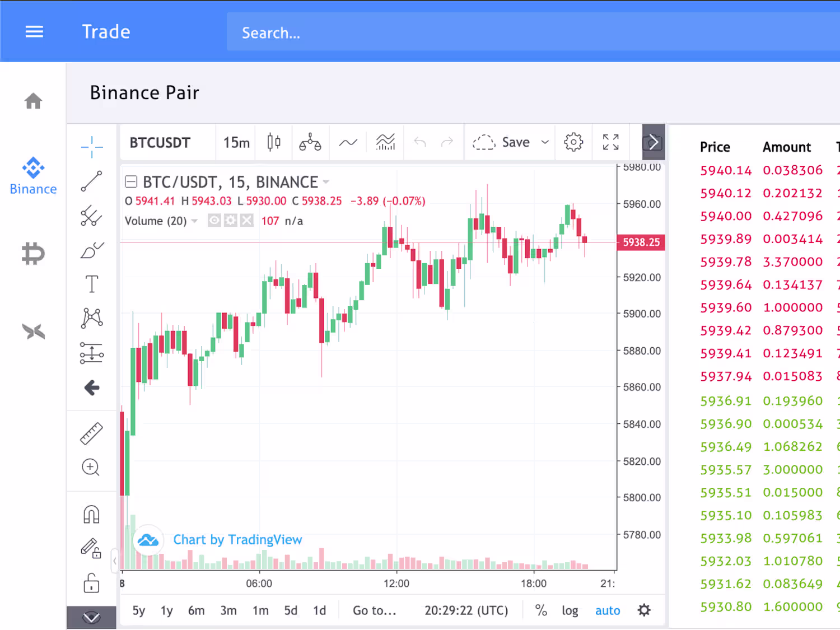This screenshot has height=630, width=840.
Task: Select the Text tool
Action: 92,284
